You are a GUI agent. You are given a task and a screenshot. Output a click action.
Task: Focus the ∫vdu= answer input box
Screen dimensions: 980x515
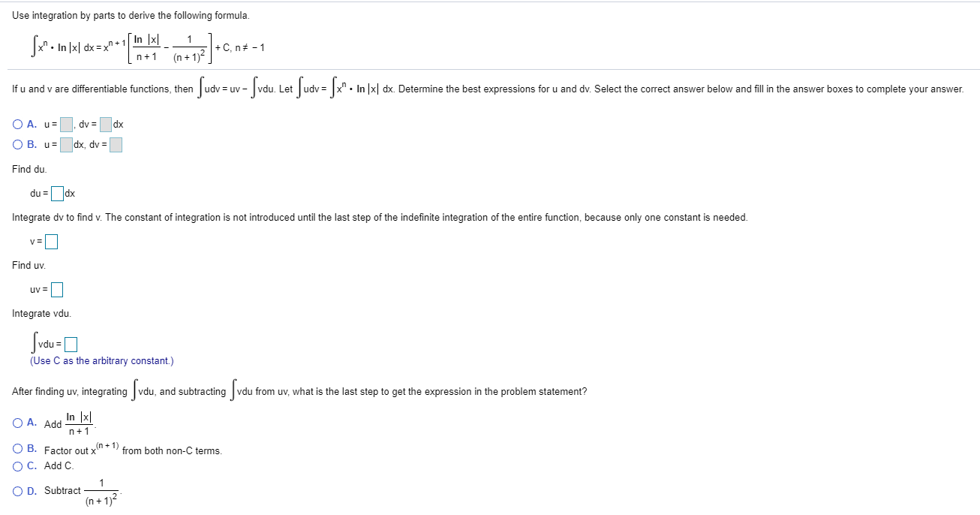click(x=71, y=345)
